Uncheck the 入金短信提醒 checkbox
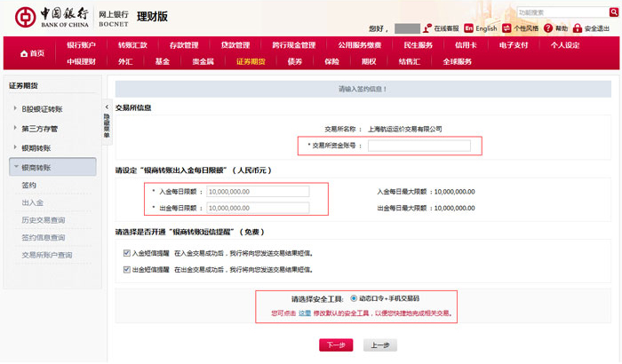Image resolution: width=622 pixels, height=364 pixels. click(x=127, y=253)
